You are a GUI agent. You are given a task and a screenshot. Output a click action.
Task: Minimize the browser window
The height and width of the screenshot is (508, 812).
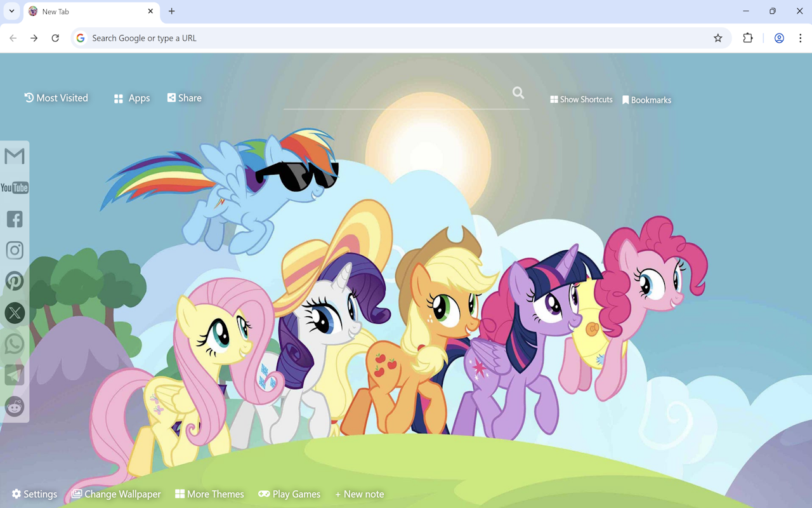(746, 11)
